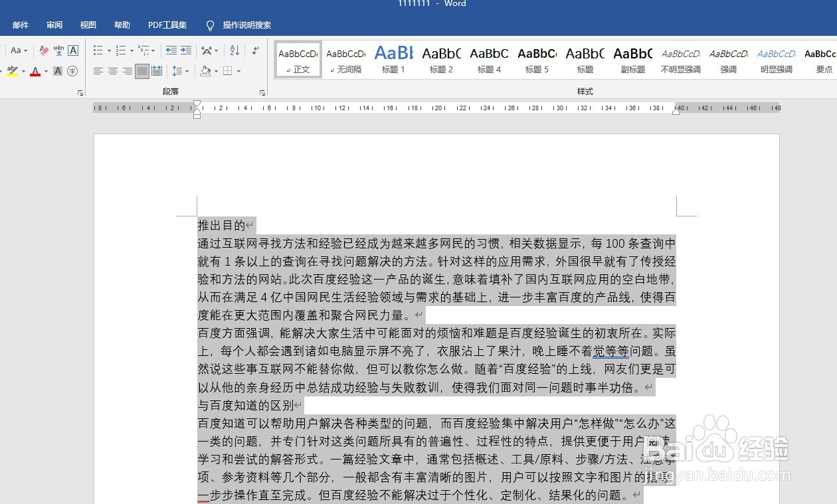Apply the 标题 2 heading style
837x504 pixels.
(442, 59)
